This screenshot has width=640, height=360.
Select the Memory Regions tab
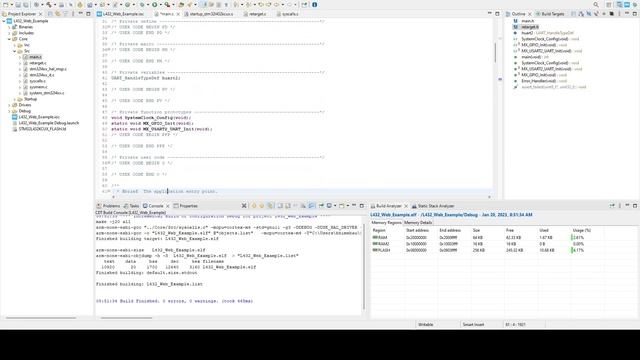(386, 222)
